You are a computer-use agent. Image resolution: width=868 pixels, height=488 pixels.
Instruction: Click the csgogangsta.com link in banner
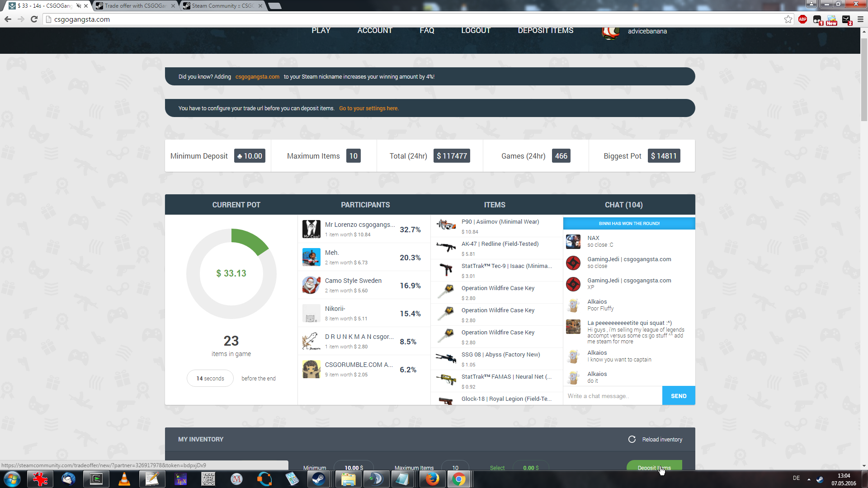257,77
